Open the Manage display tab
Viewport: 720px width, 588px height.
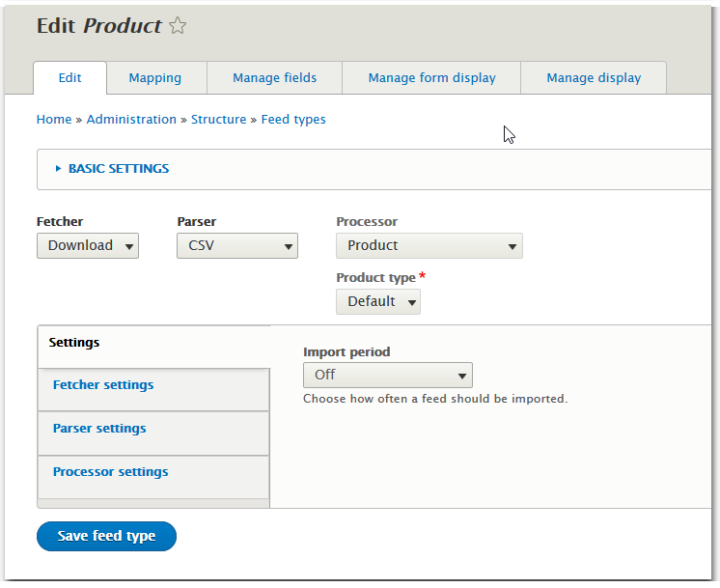(x=594, y=77)
